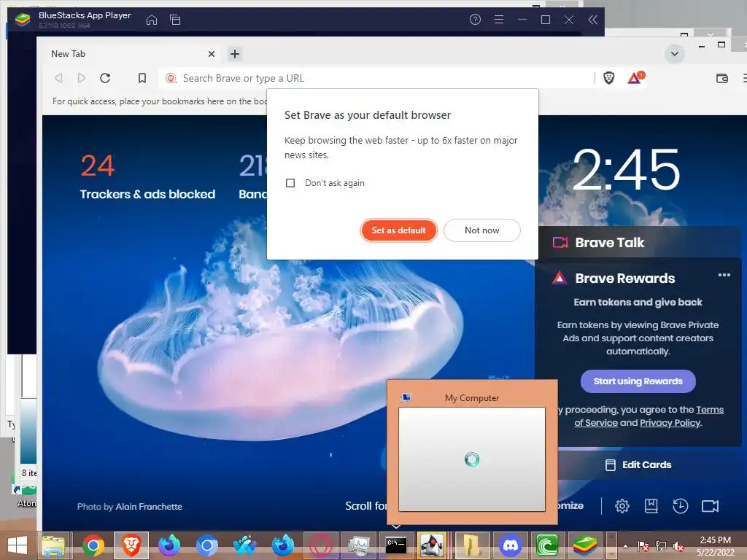747x560 pixels.
Task: Open the BlueStacks taskbar icon
Action: click(585, 545)
